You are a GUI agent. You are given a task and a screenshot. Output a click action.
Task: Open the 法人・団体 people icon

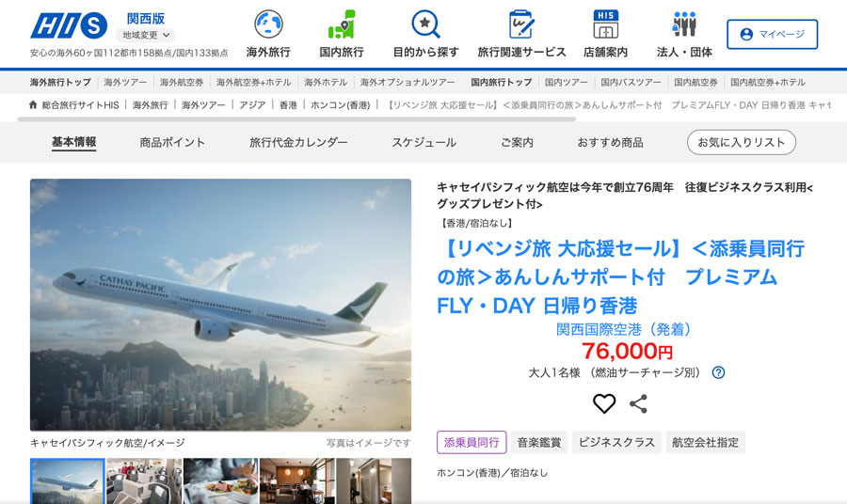[x=684, y=24]
